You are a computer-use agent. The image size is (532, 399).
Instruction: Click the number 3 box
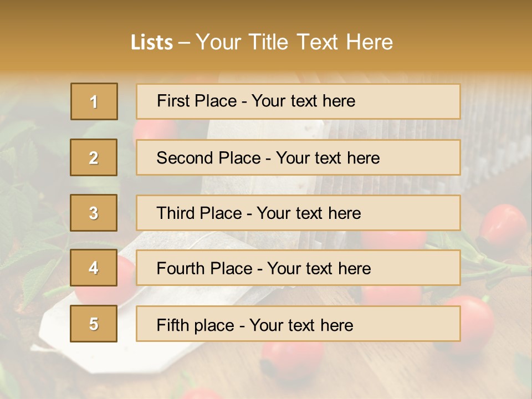[94, 213]
